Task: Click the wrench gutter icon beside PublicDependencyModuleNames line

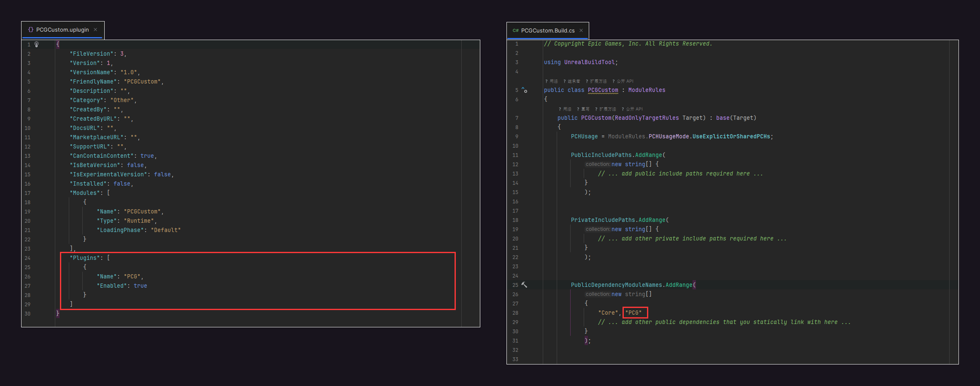Action: (x=524, y=285)
